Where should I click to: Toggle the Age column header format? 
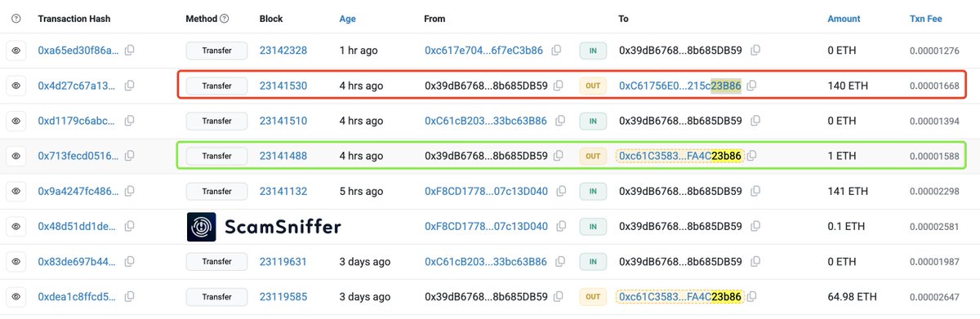(348, 19)
